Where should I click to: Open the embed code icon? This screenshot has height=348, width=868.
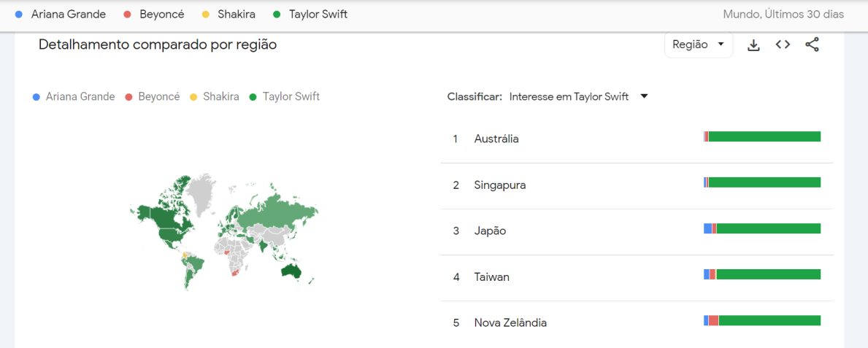[x=782, y=45]
